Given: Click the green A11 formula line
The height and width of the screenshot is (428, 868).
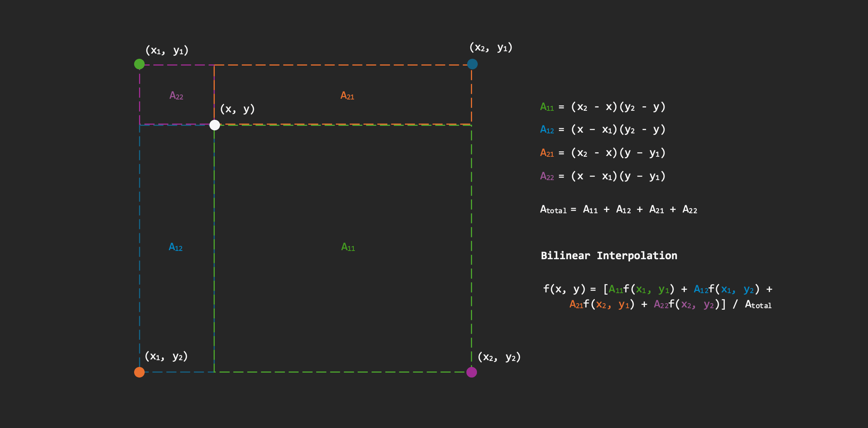Looking at the screenshot, I should [602, 107].
